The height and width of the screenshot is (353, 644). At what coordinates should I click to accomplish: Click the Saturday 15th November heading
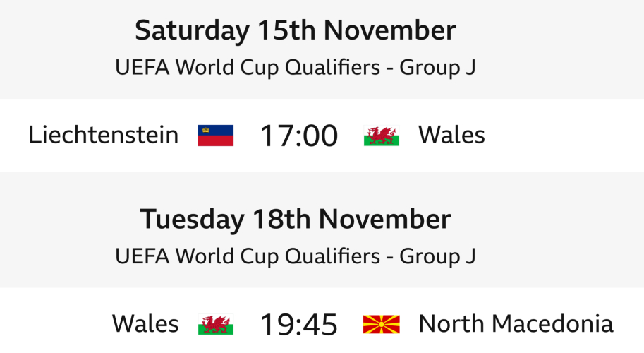tap(296, 31)
